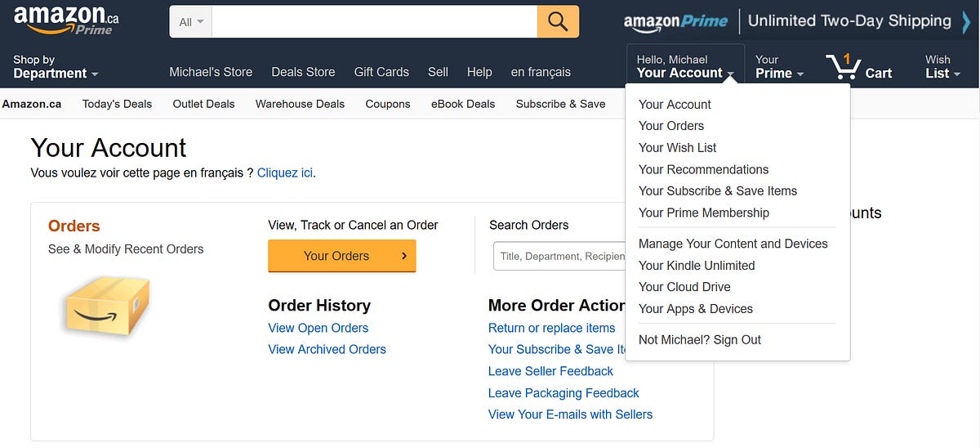Screen dimensions: 980x448
Task: Select Your Orders in account menu
Action: coord(671,126)
